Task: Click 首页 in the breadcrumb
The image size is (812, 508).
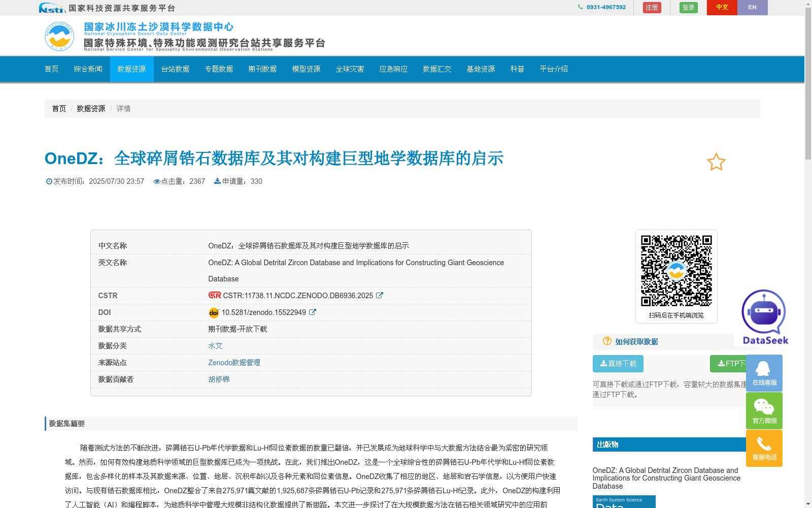Action: 59,109
